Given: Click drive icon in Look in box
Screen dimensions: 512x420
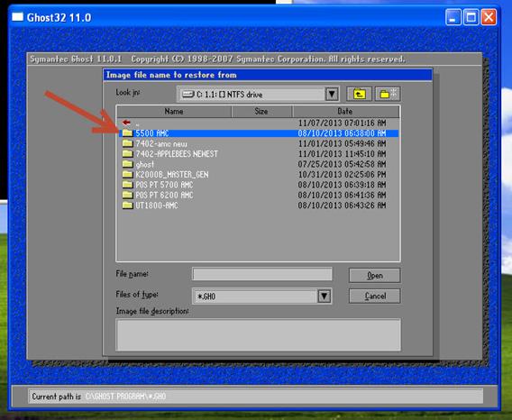Looking at the screenshot, I should [x=188, y=95].
